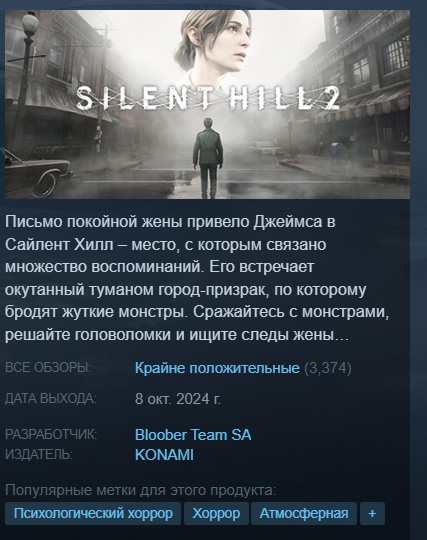This screenshot has width=427, height=540.
Task: Click James standing in the foggy street
Action: point(207,157)
